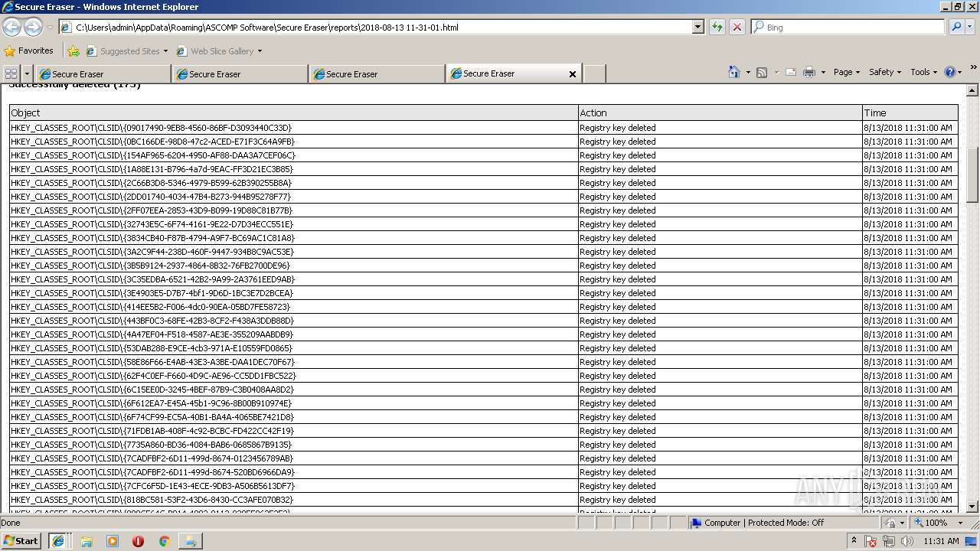Expand the Help menu dropdown arrow
980x551 pixels.
[x=960, y=73]
